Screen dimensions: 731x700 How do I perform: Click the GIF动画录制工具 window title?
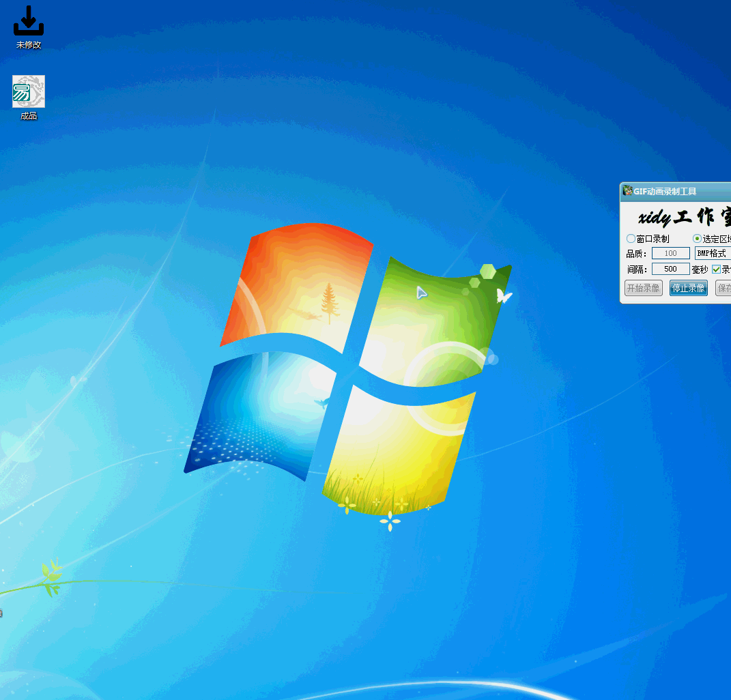[x=665, y=191]
